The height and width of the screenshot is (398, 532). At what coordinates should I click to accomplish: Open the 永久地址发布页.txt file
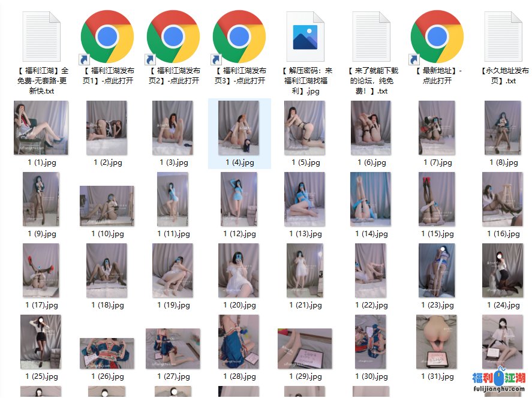click(503, 37)
